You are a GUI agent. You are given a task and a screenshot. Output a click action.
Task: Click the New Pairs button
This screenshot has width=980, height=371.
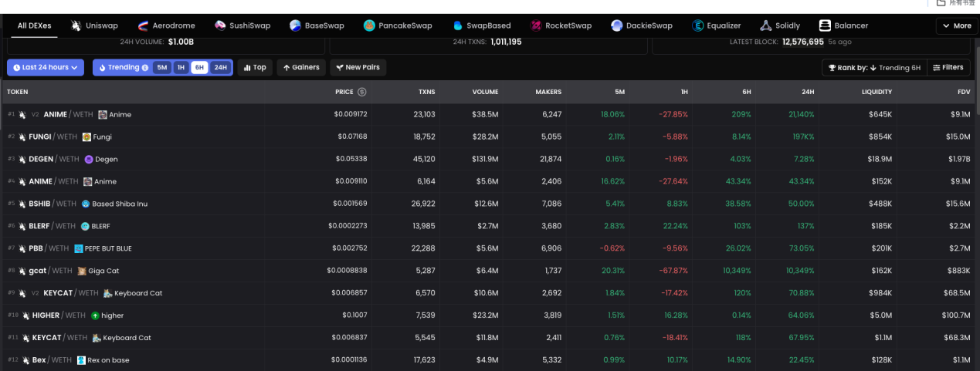point(358,68)
